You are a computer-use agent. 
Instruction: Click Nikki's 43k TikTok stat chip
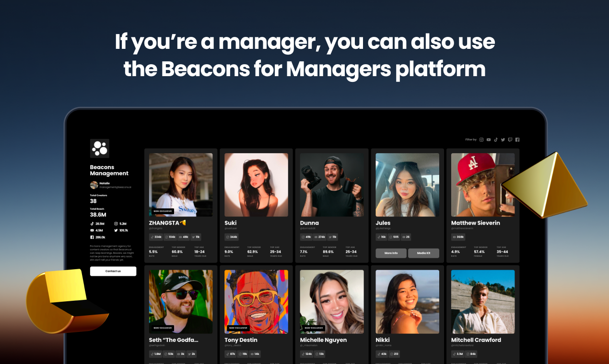tap(382, 354)
